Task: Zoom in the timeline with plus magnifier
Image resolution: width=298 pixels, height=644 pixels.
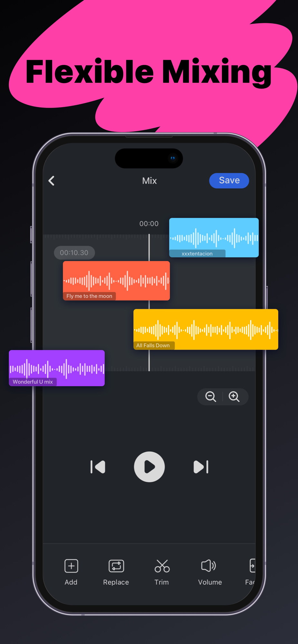Action: coord(234,396)
